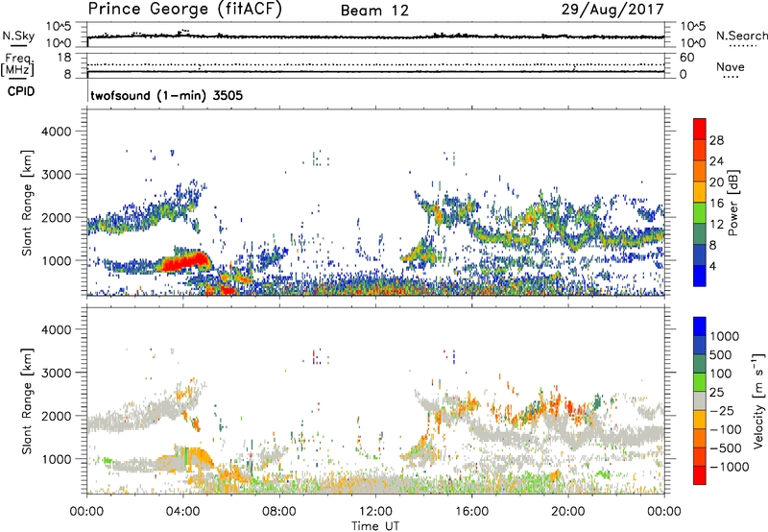Click the bright blue bottom Power colorbar segment
768x532 pixels.
[x=700, y=276]
